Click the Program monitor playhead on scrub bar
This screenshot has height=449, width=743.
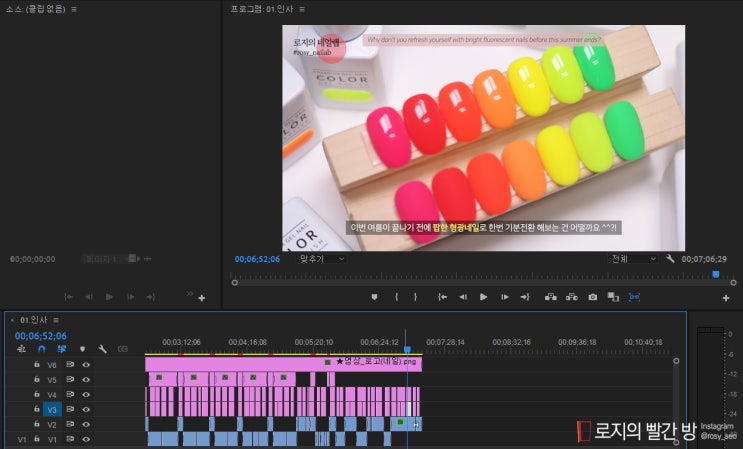pyautogui.click(x=715, y=274)
